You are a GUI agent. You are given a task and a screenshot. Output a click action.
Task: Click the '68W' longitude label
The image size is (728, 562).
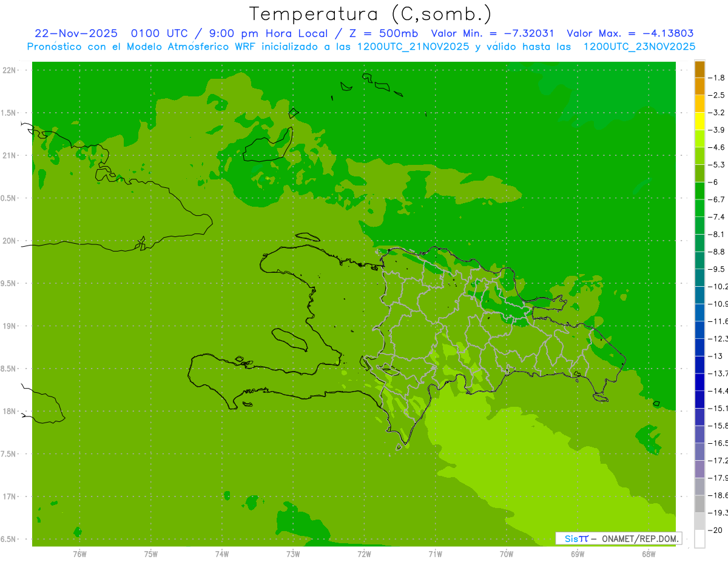pos(648,554)
